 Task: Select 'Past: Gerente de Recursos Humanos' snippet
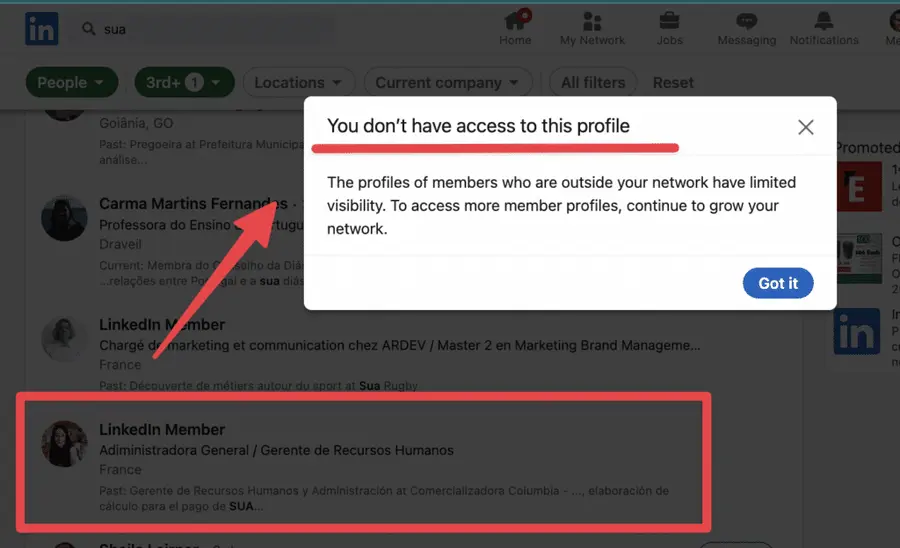tap(384, 499)
